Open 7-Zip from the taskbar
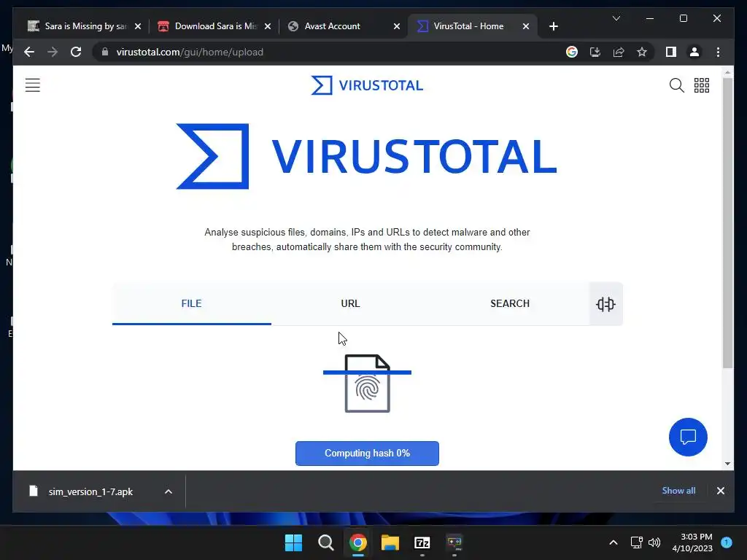 tap(422, 542)
